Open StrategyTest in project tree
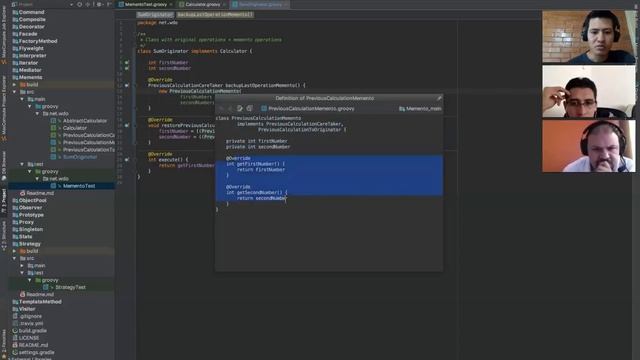This screenshot has height=360, width=640. [x=71, y=287]
